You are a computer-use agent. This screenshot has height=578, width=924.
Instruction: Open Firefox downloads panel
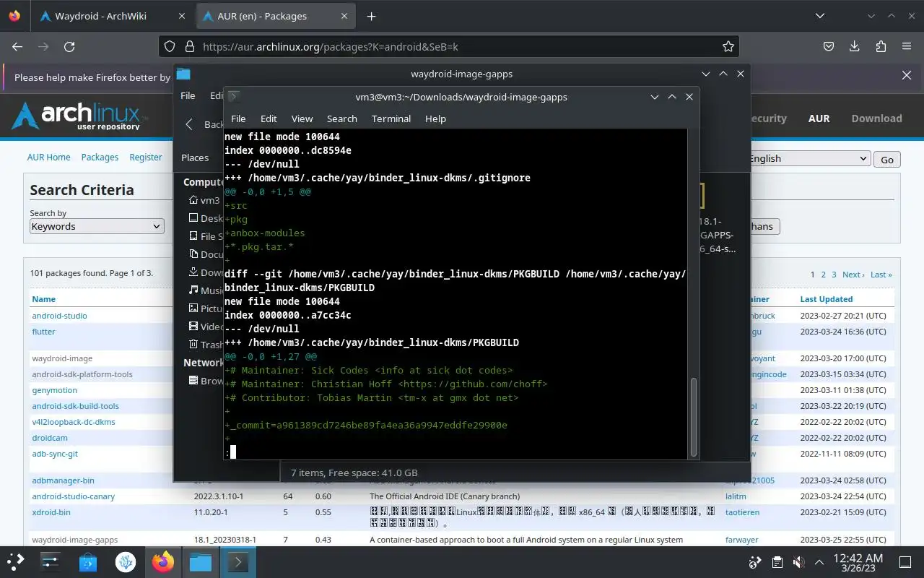click(855, 46)
